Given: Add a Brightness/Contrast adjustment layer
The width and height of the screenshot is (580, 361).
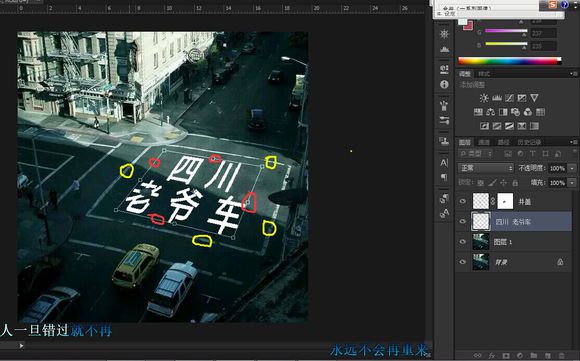Looking at the screenshot, I should pos(484,98).
